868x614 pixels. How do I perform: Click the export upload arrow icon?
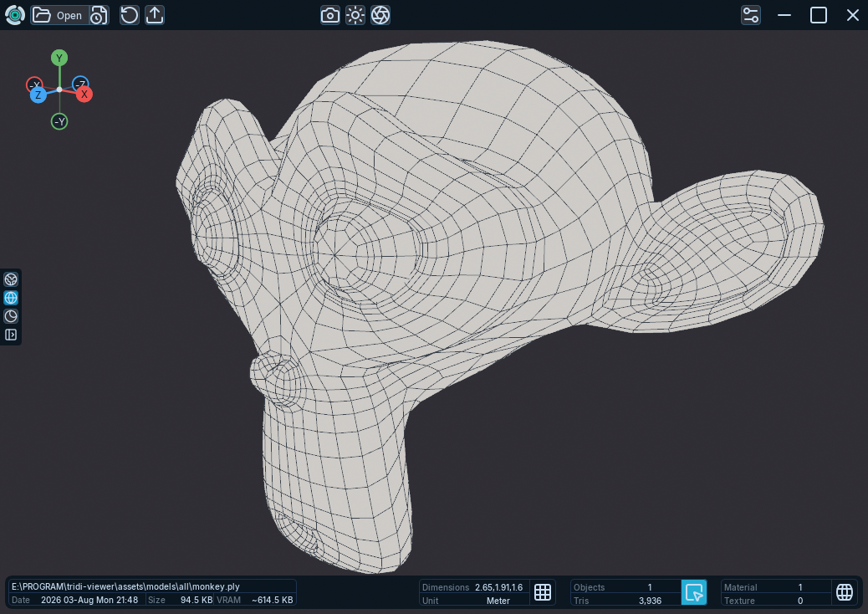pyautogui.click(x=155, y=15)
